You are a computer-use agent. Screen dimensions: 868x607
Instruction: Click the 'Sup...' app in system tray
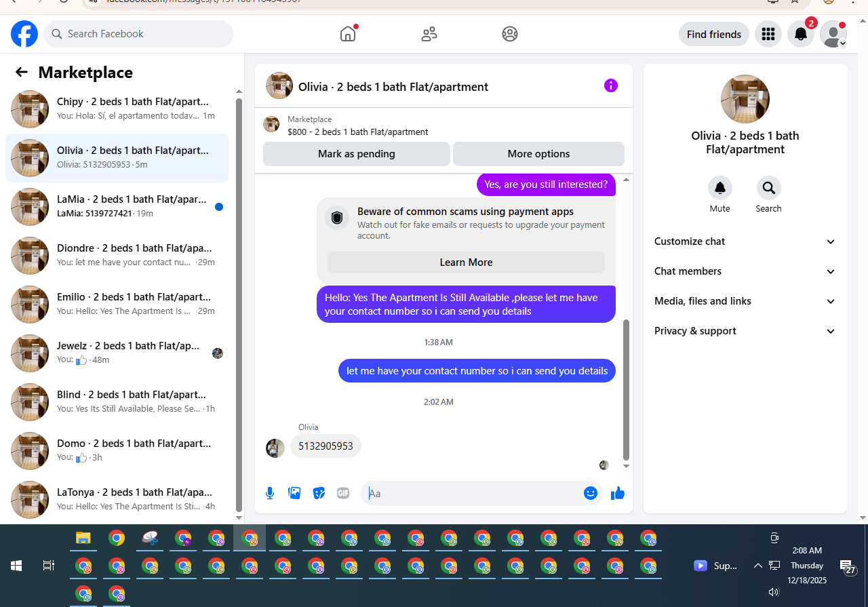[x=715, y=566]
